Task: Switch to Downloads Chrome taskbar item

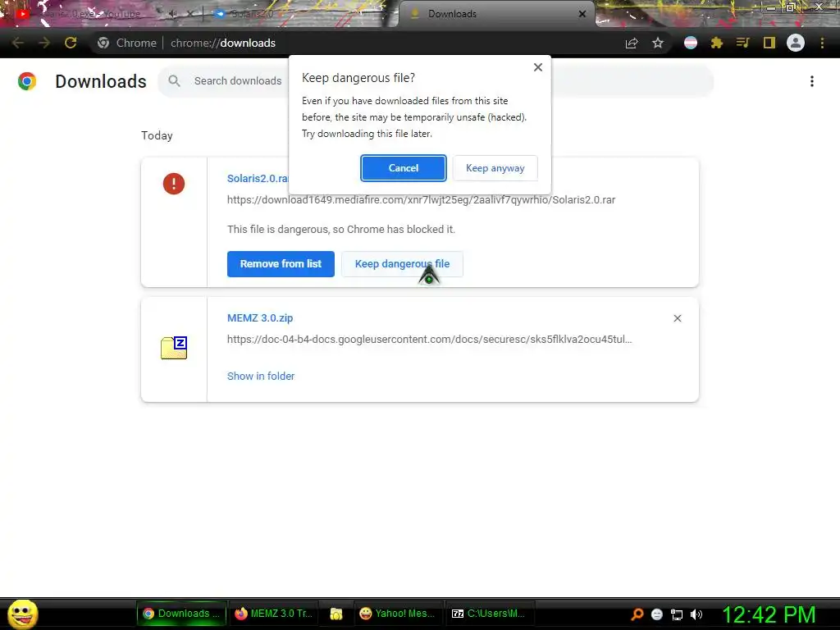Action: 181,614
